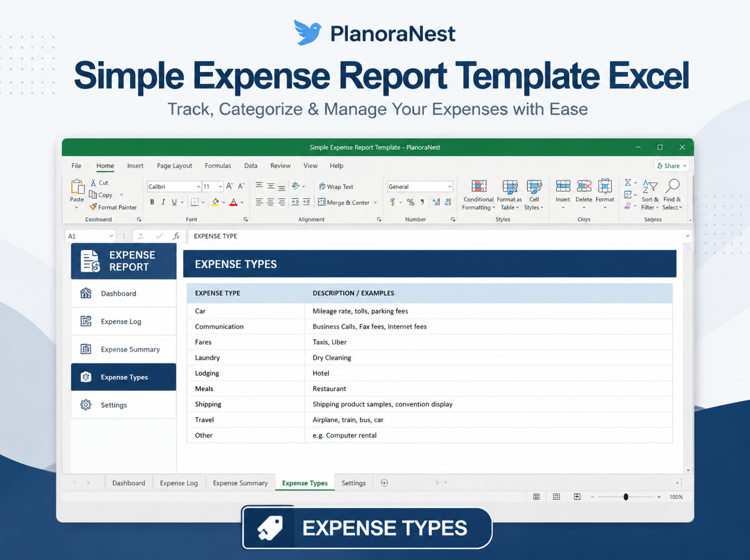This screenshot has width=750, height=560.
Task: Open Find & Select magnifier
Action: tap(672, 195)
